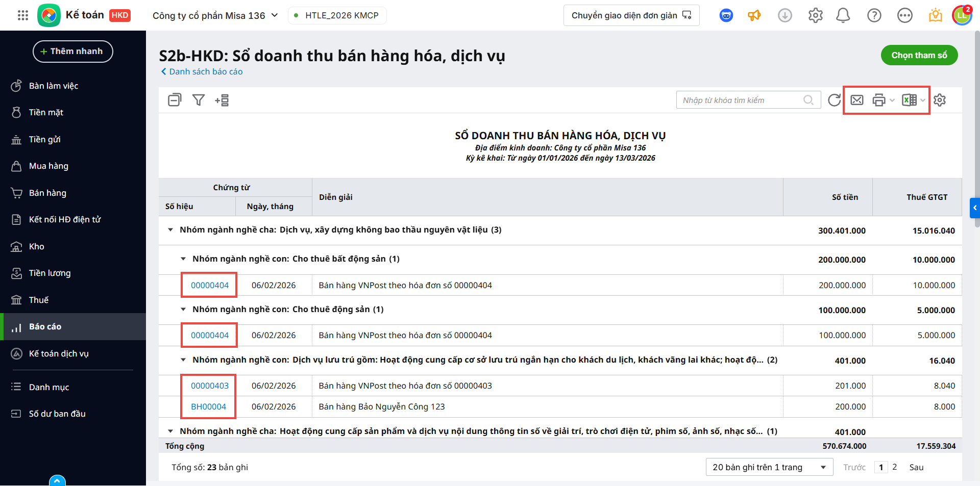The image size is (980, 486).
Task: Click the collapse-all groups icon in the toolbar
Action: coord(175,100)
